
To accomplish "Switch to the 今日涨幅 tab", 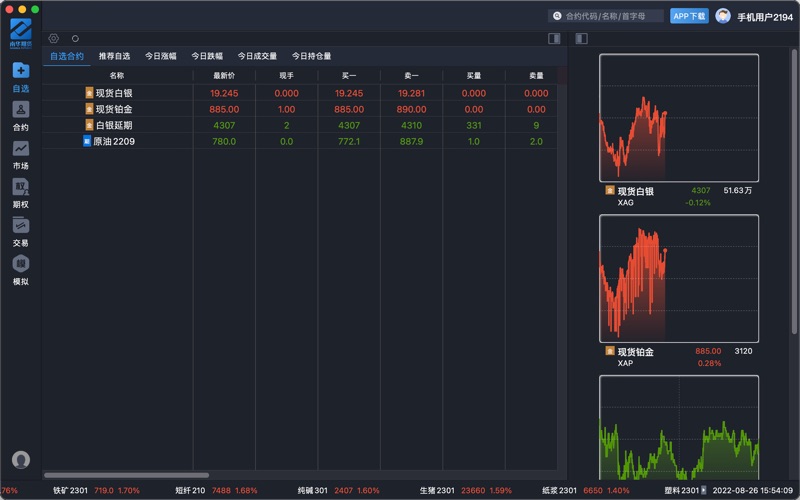I will click(160, 56).
